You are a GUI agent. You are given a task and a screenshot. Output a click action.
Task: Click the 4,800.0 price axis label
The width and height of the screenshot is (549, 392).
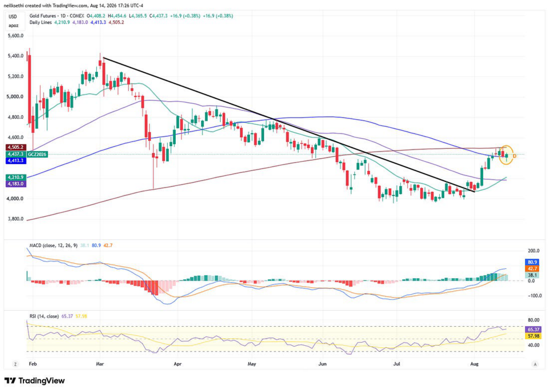15,117
